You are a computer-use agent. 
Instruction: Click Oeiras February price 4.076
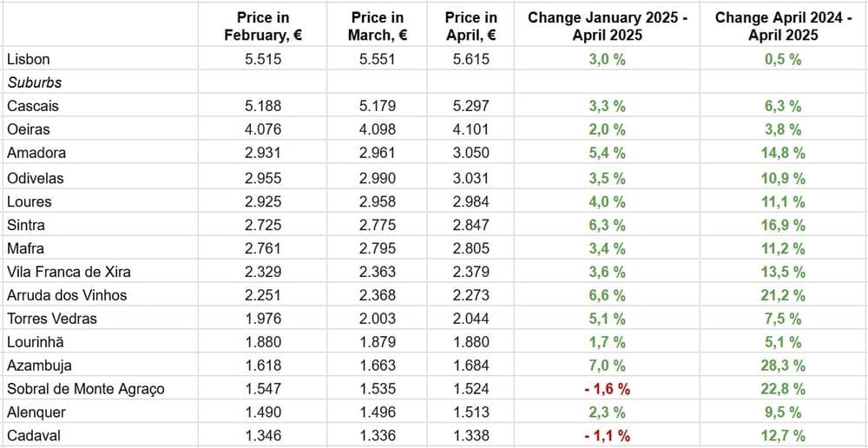[262, 129]
